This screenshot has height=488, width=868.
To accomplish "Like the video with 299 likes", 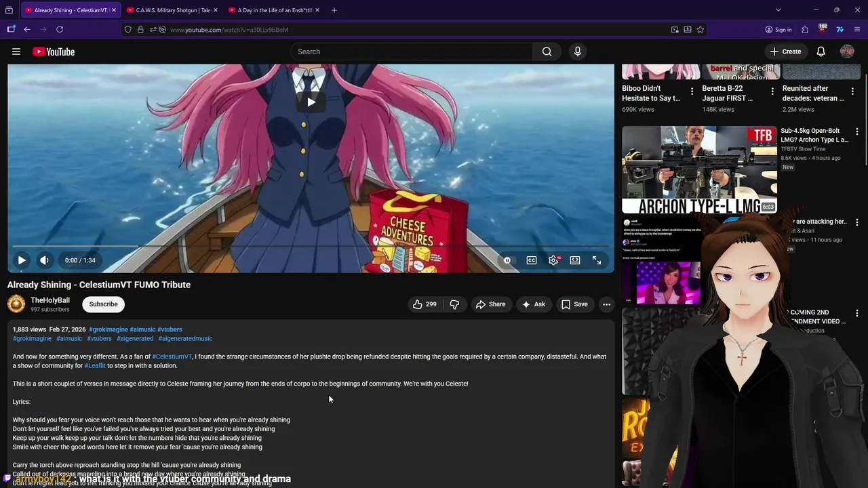I will pos(425,304).
